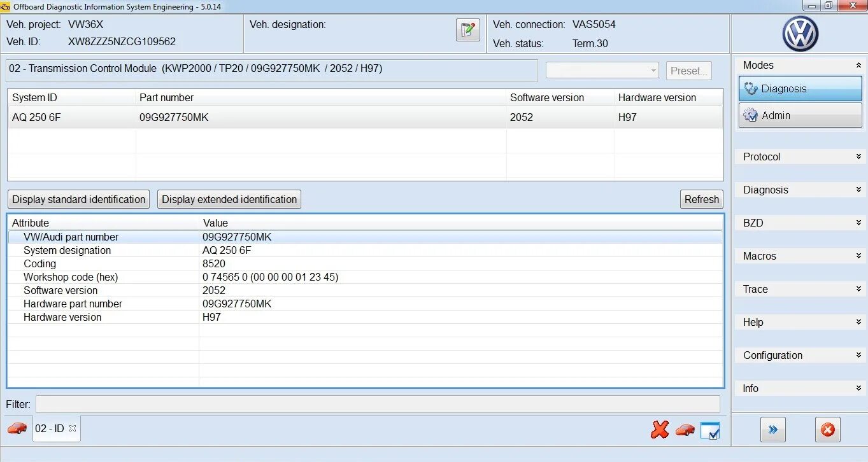Sort by Part number column header
868x462 pixels.
(321, 97)
